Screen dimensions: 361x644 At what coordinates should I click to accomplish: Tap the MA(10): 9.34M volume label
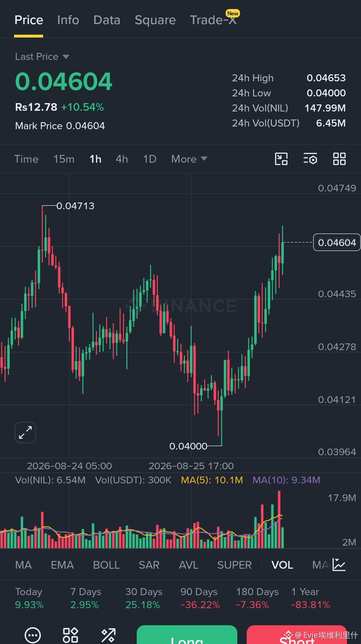286,480
